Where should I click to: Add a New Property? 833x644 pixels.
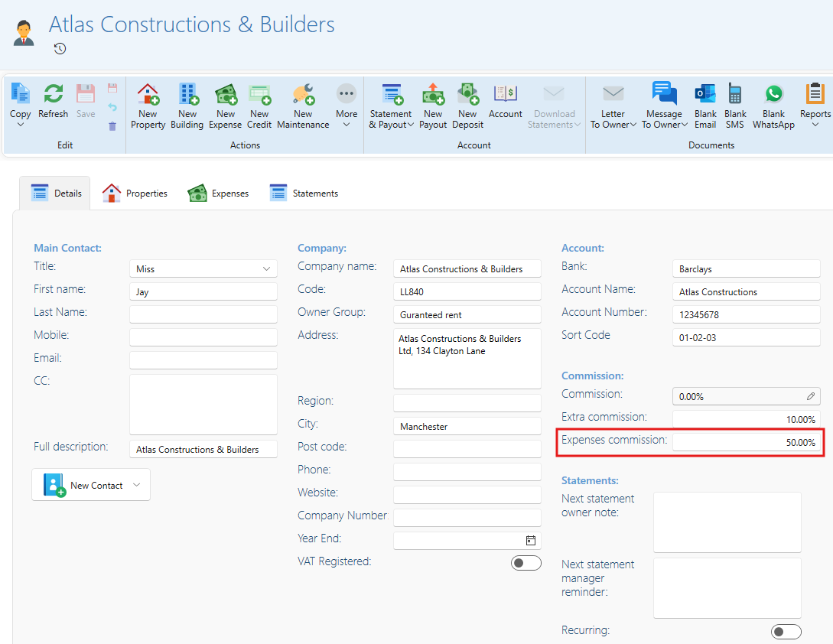(x=148, y=106)
